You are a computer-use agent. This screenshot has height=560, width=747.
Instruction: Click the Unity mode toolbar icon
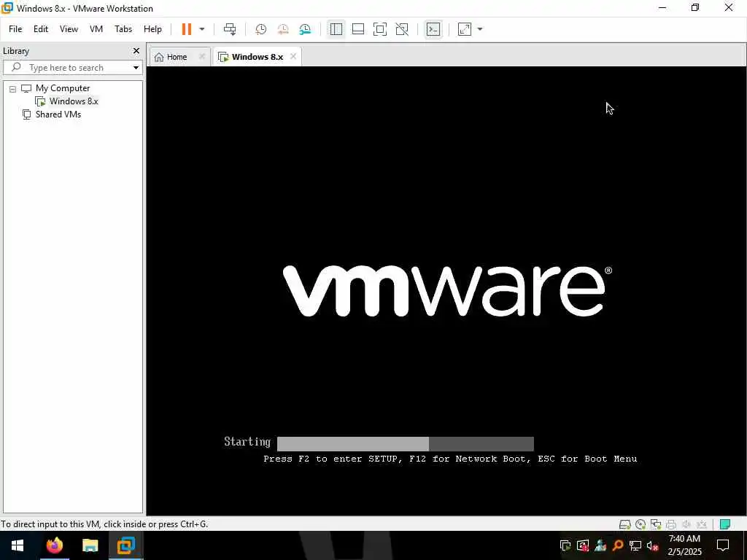point(402,29)
